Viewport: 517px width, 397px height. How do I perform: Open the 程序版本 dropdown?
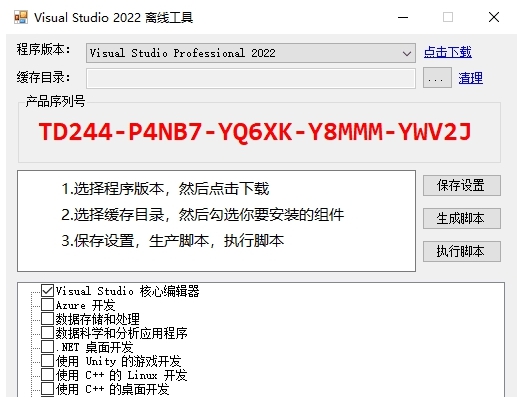point(251,53)
